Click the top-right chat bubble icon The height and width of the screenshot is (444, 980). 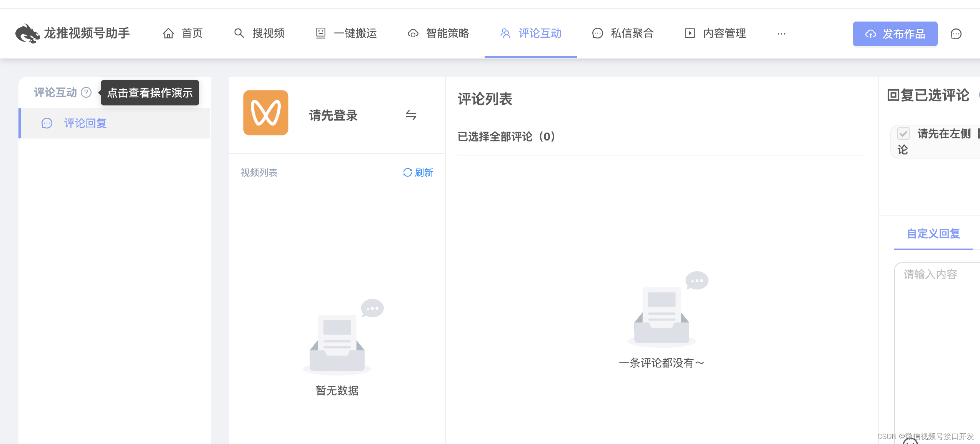coord(956,34)
